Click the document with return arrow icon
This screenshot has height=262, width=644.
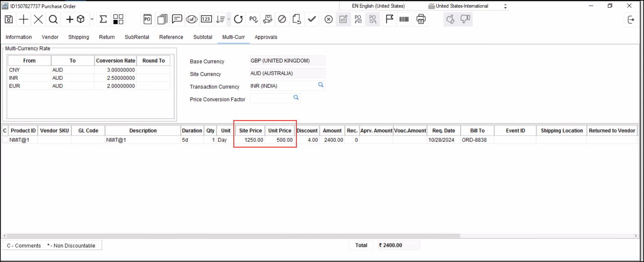tap(297, 20)
